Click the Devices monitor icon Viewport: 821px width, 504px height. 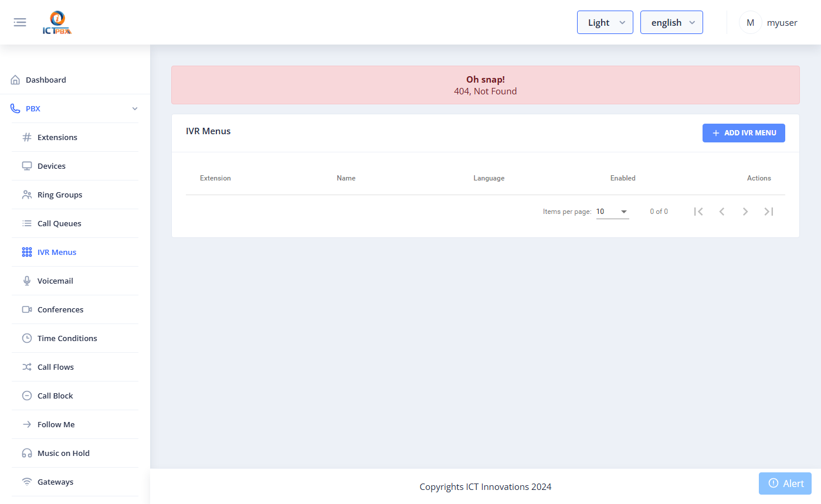(27, 166)
